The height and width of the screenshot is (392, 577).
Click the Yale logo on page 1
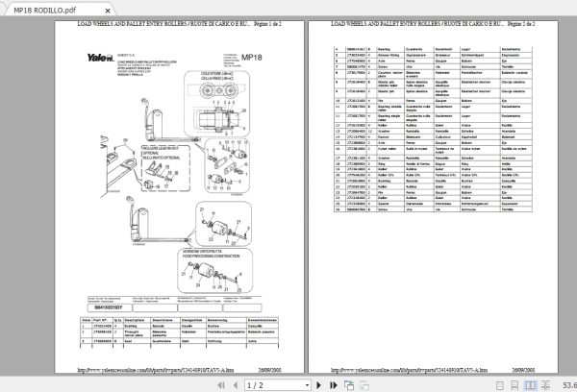[x=100, y=58]
